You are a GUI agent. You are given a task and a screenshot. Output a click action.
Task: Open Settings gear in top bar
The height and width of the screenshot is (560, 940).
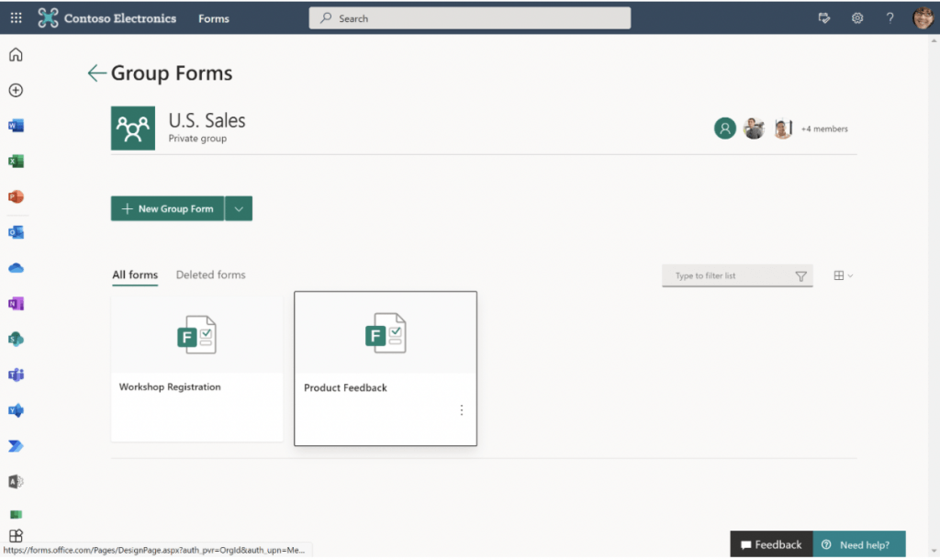pyautogui.click(x=857, y=18)
